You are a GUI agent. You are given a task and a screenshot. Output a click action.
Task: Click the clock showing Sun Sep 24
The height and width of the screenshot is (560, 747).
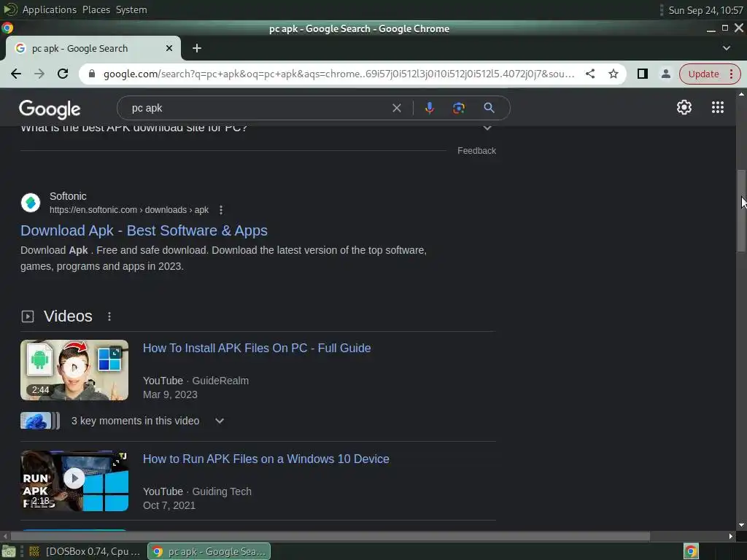point(705,10)
